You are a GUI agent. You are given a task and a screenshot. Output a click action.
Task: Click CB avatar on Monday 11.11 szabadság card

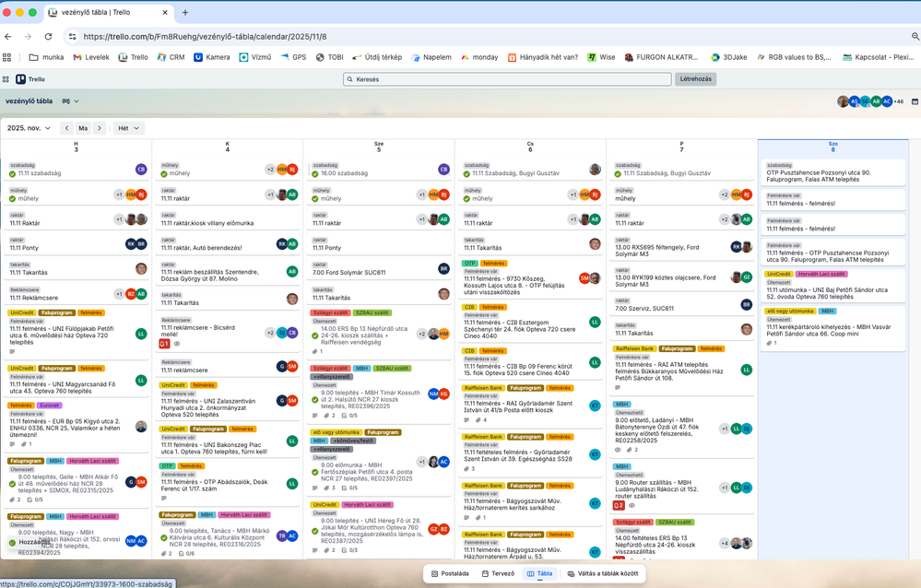click(x=141, y=170)
